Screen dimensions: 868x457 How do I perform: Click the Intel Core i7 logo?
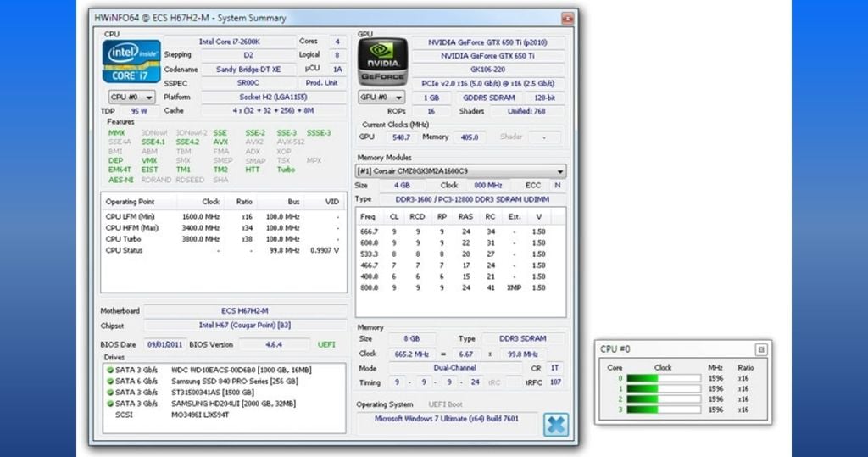(x=131, y=61)
